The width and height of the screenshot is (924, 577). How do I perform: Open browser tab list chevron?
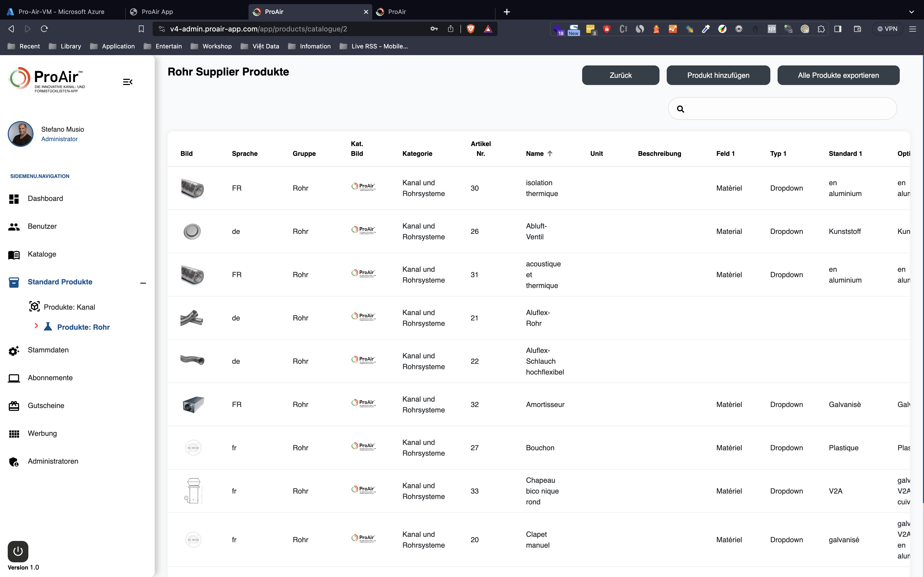[x=911, y=12]
